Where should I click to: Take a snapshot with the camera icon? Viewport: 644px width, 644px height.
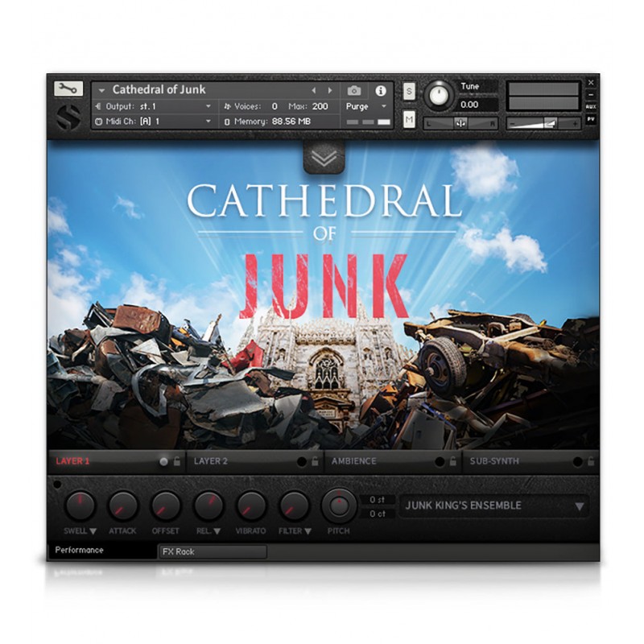(354, 91)
